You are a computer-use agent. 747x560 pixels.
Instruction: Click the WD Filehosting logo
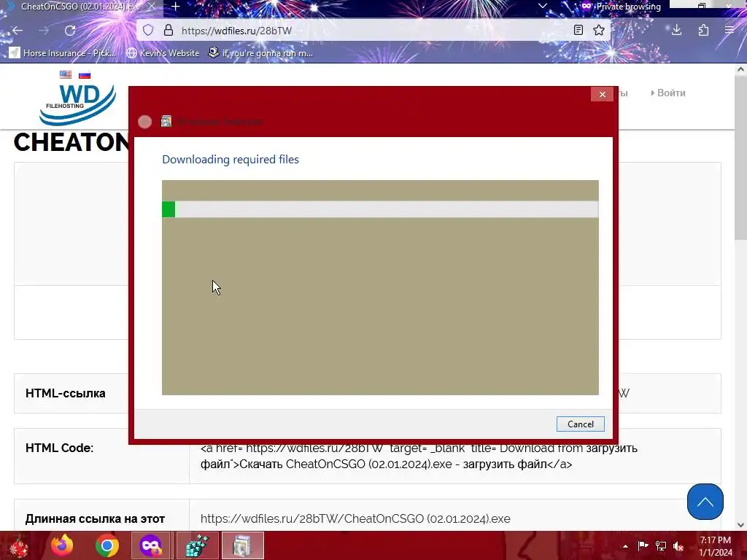click(x=77, y=104)
